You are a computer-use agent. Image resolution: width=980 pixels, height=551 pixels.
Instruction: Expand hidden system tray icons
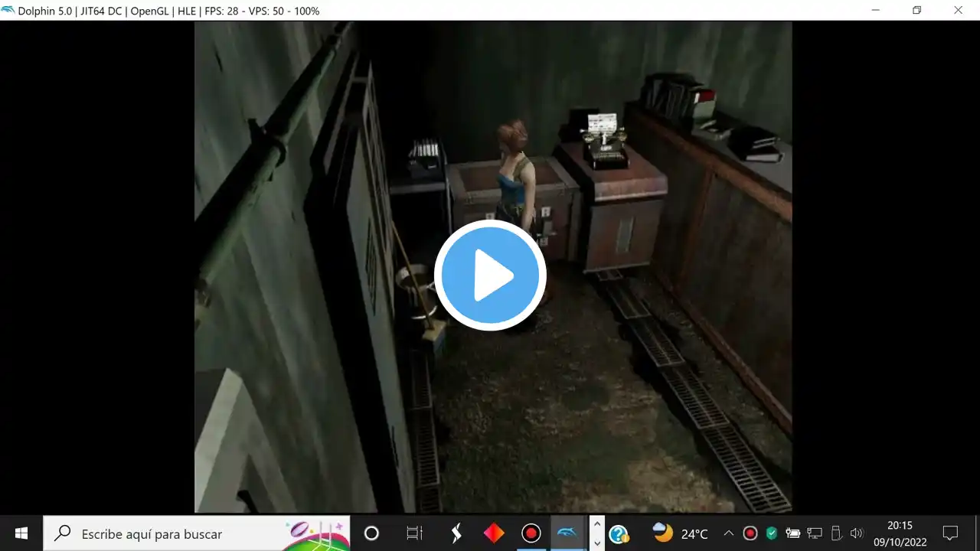tap(729, 533)
